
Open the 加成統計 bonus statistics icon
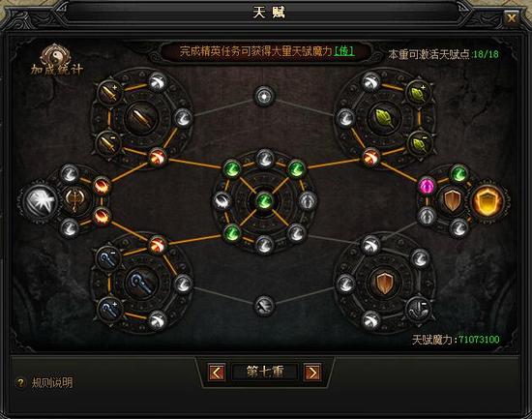click(56, 60)
